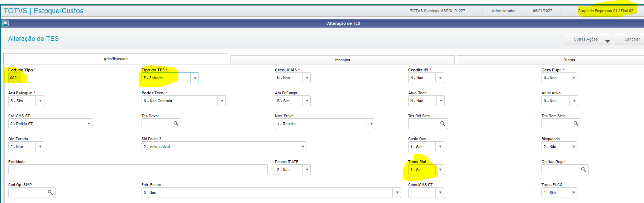644x203 pixels.
Task: Switch to the Impostos tab
Action: click(x=342, y=60)
